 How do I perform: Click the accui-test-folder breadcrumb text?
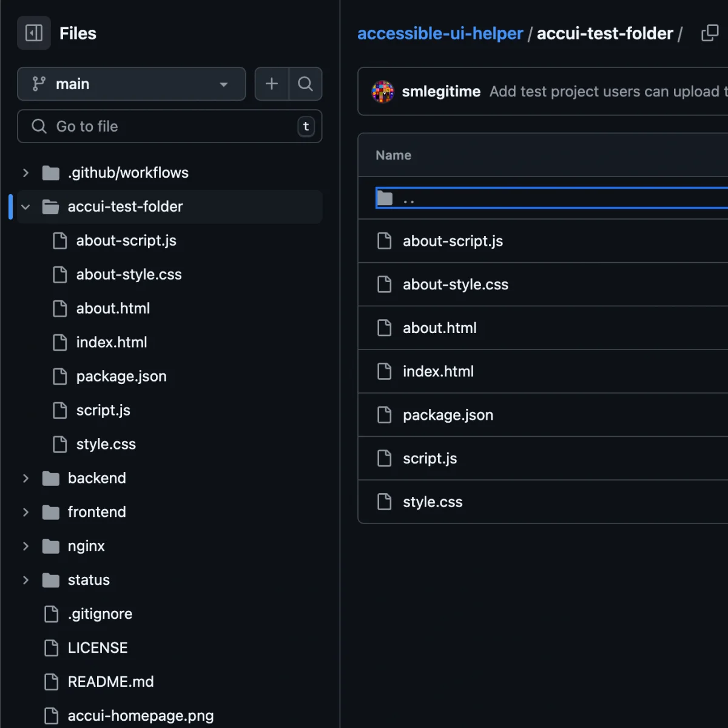pyautogui.click(x=605, y=33)
